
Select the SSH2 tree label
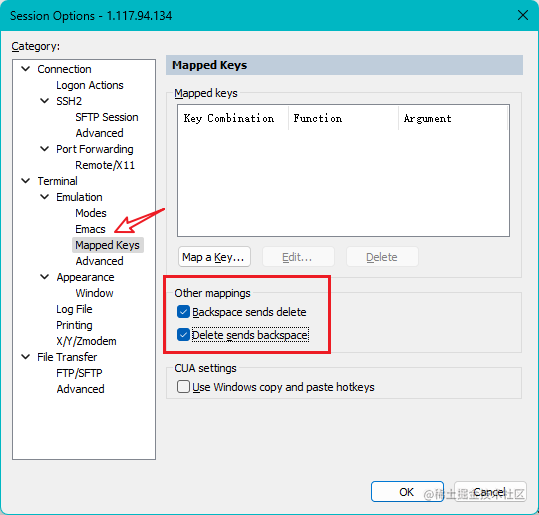click(69, 101)
